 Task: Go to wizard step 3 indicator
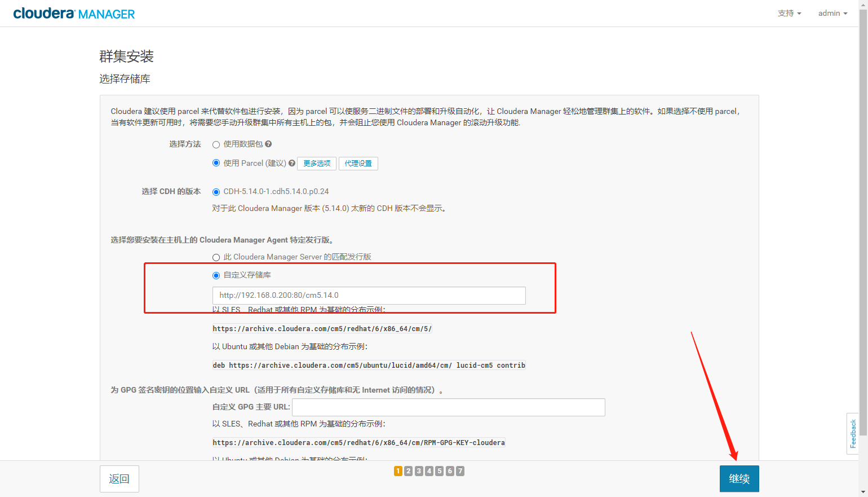pyautogui.click(x=419, y=471)
